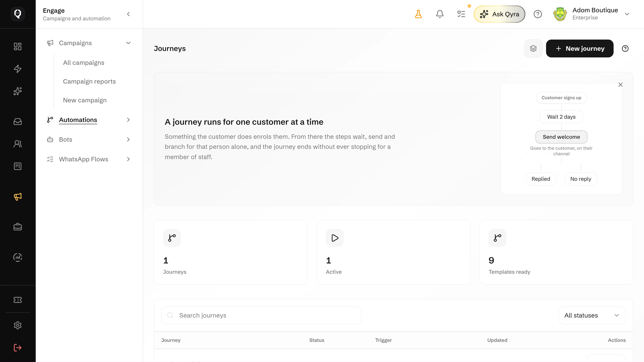Click the Active journeys stat card
Image resolution: width=644 pixels, height=362 pixels.
click(x=394, y=252)
